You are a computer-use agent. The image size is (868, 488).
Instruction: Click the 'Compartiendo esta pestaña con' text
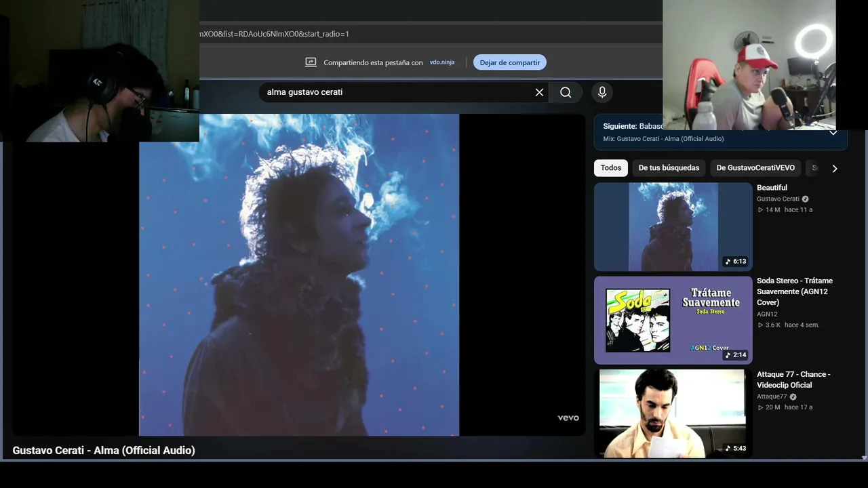373,62
